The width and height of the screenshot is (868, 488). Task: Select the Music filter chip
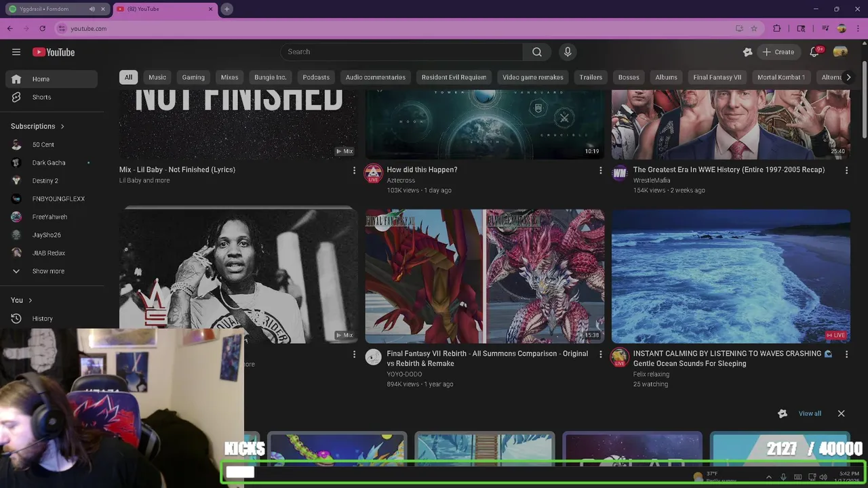tap(157, 77)
